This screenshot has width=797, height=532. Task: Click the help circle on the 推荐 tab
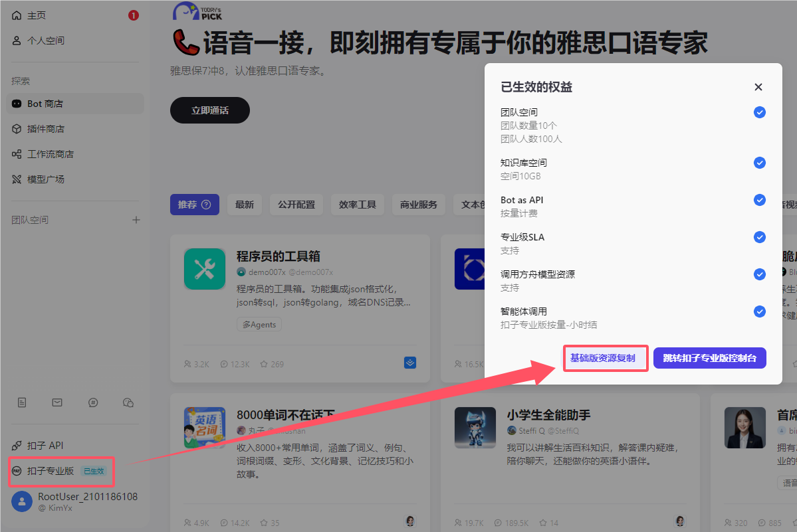click(x=206, y=205)
